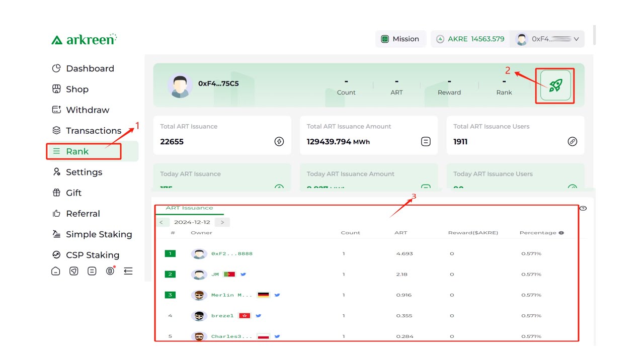Click the German flag next to Merlin M...
Image resolution: width=644 pixels, height=362 pixels.
click(264, 295)
